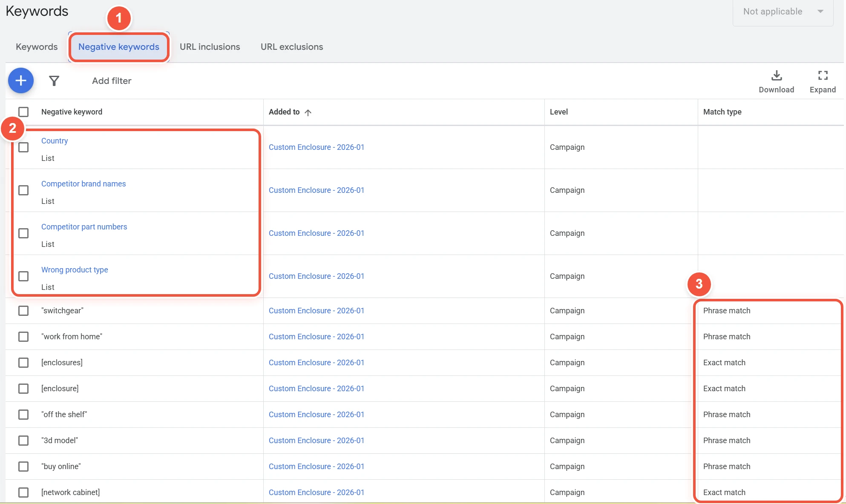The image size is (846, 504).
Task: Check the Country list row checkbox
Action: click(23, 147)
